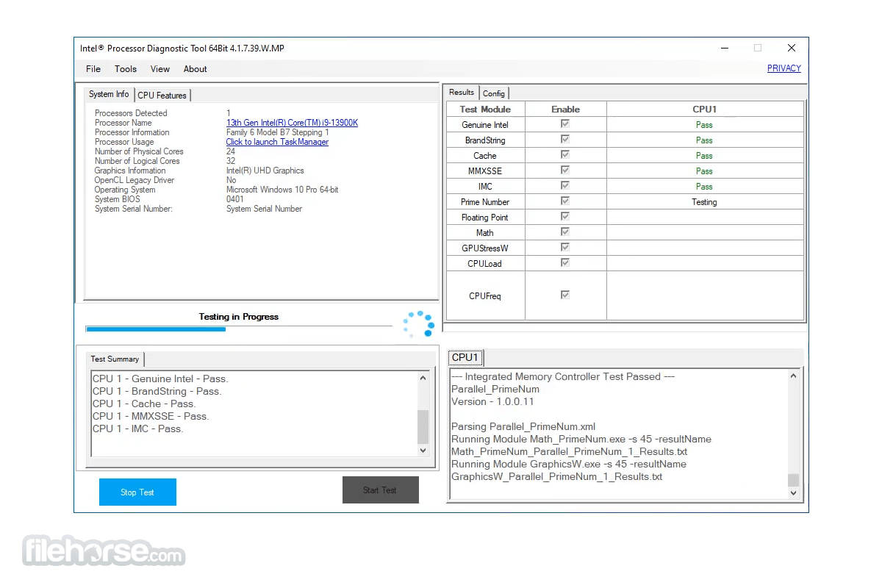Click CPU1 log scroll up arrow
The width and height of the screenshot is (882, 588).
click(793, 376)
